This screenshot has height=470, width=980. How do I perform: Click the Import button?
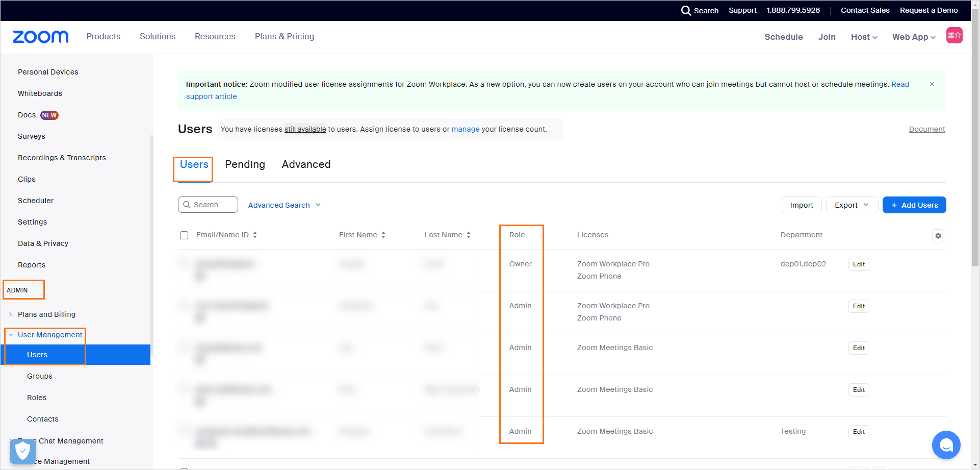tap(802, 205)
